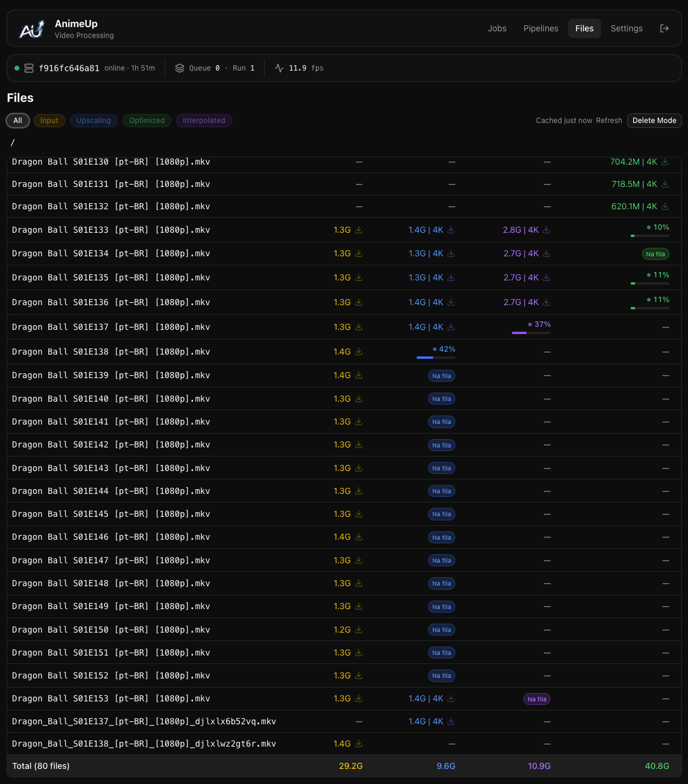Download interpolated 2.7G file of S01E135
688x784 pixels.
[546, 277]
